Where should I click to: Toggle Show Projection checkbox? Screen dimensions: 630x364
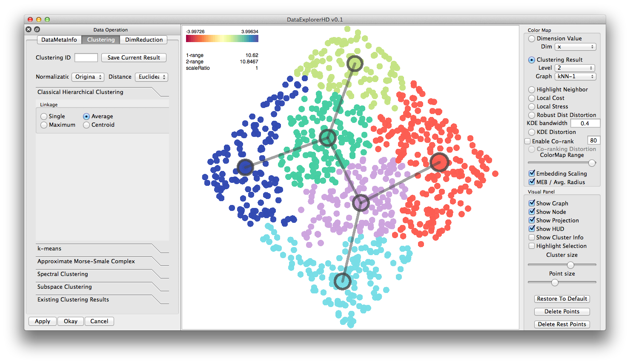coord(532,220)
